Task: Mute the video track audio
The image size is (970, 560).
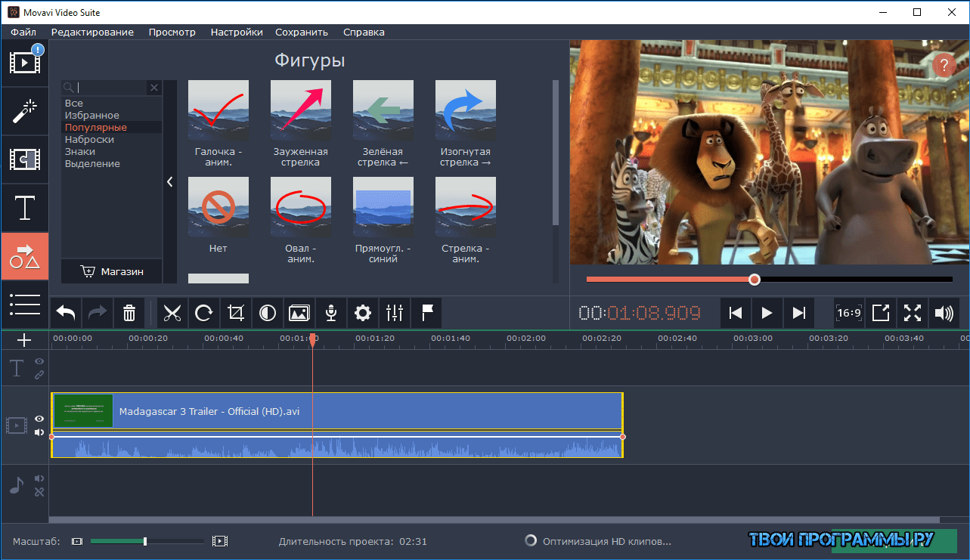Action: (39, 432)
